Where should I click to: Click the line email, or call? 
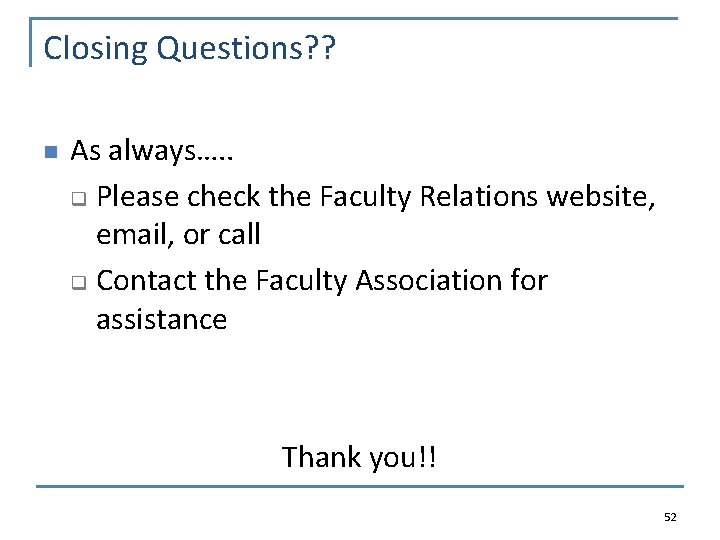179,235
